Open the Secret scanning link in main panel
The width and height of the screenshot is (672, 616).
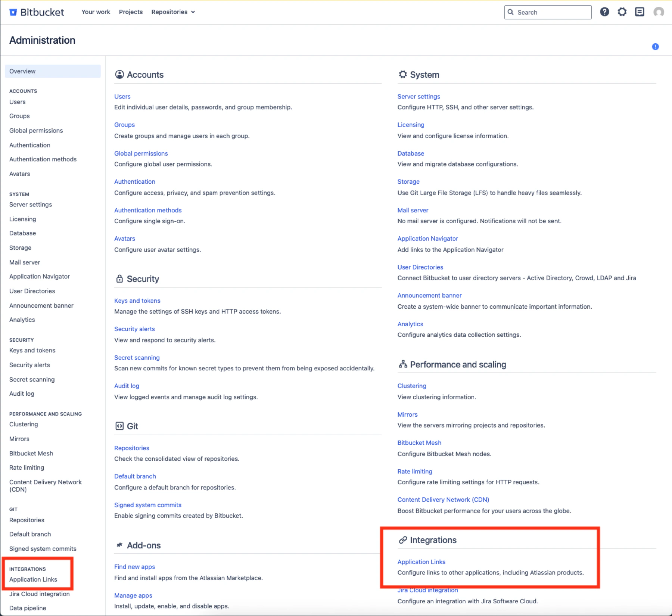137,358
